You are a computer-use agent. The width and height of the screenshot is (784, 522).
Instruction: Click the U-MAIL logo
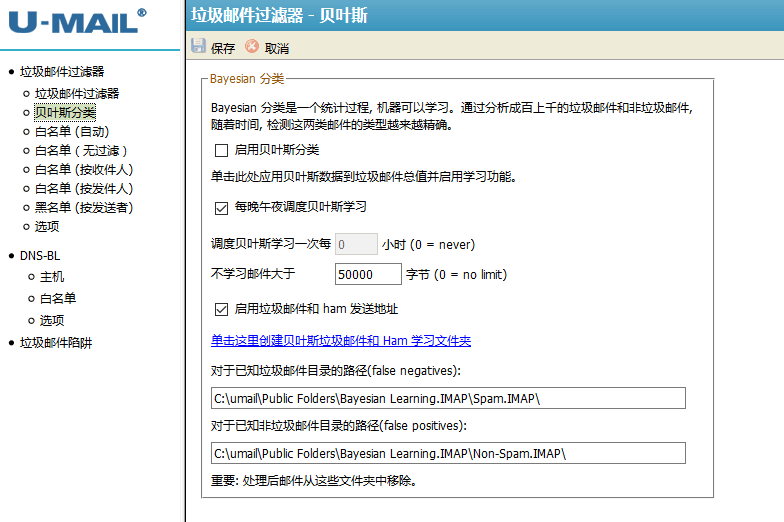77,22
